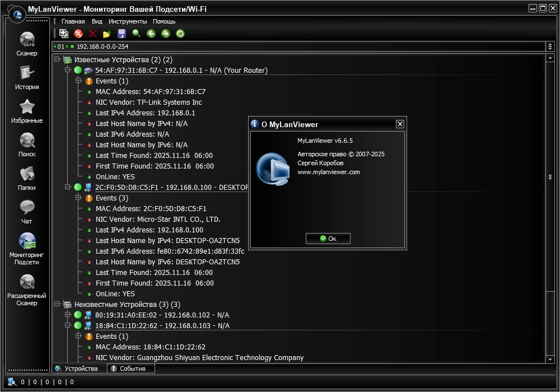
Task: Click the MyLanViewer application logo button
Action: point(17,15)
